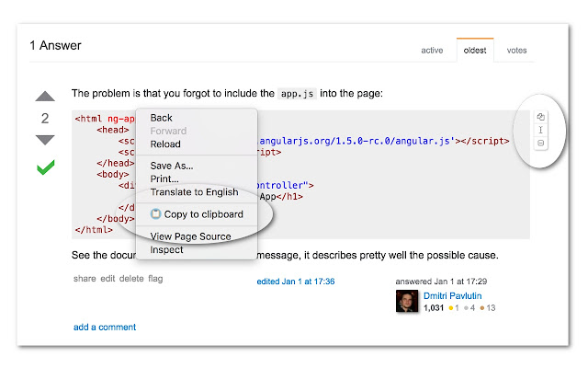The image size is (588, 368).
Task: Click the text-cursor select icon beside the snippet
Action: (540, 130)
